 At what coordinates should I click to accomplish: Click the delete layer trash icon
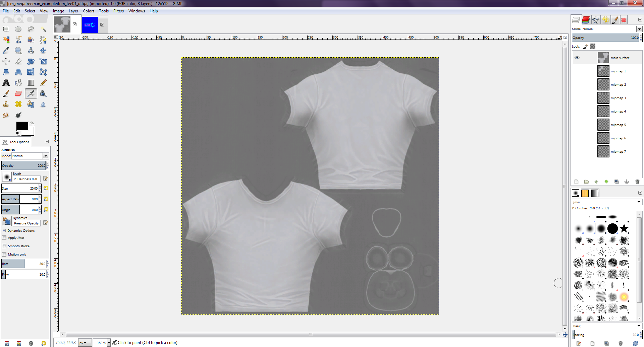[x=637, y=182]
